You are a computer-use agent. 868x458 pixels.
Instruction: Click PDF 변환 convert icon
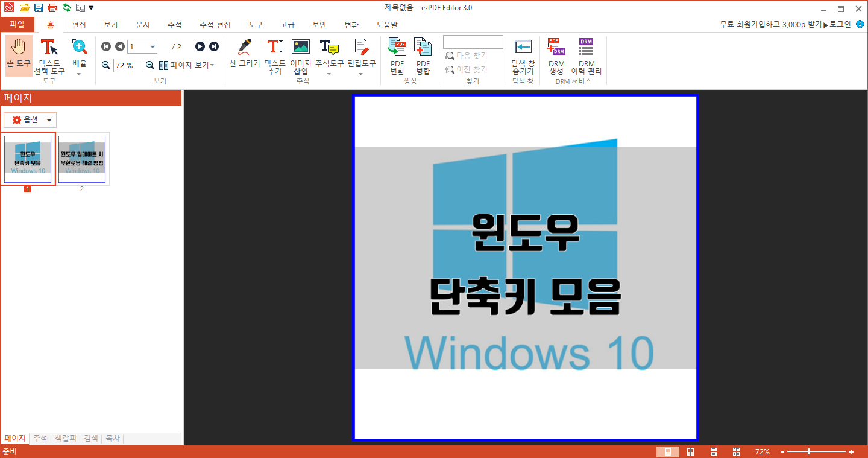click(x=397, y=56)
